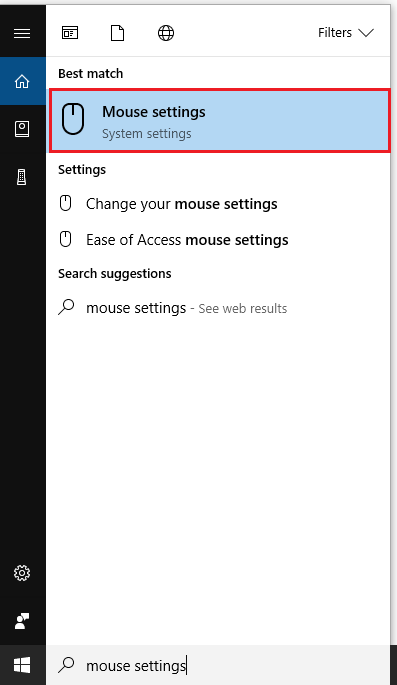Click the large mouse icon in Best match

tap(73, 118)
